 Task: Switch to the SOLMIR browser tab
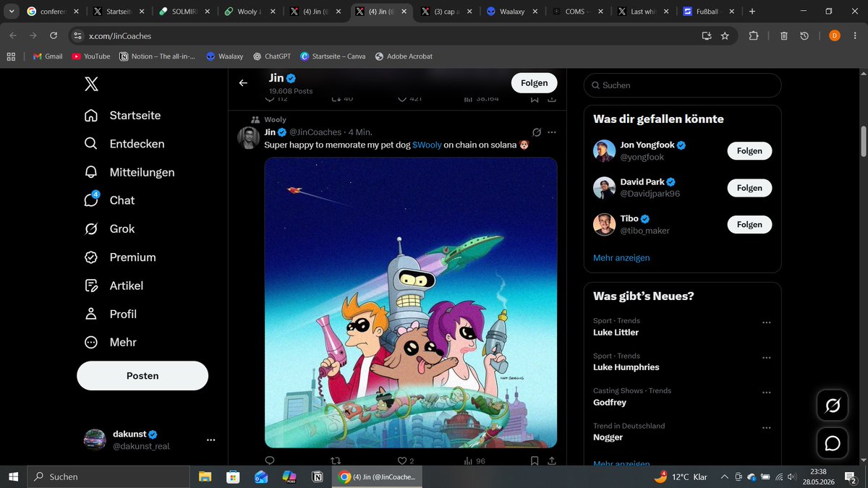coord(184,12)
